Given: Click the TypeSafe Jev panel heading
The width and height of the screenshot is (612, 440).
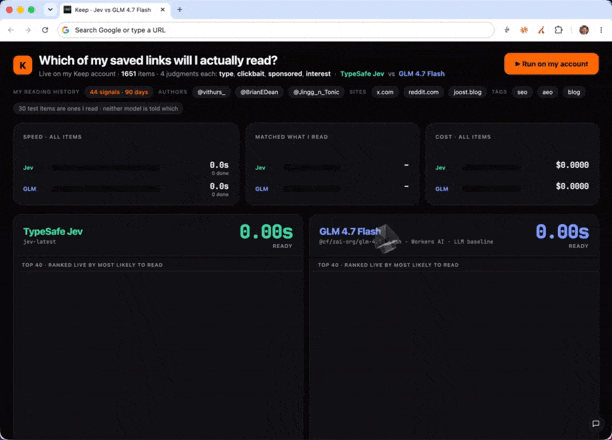Looking at the screenshot, I should tap(53, 232).
